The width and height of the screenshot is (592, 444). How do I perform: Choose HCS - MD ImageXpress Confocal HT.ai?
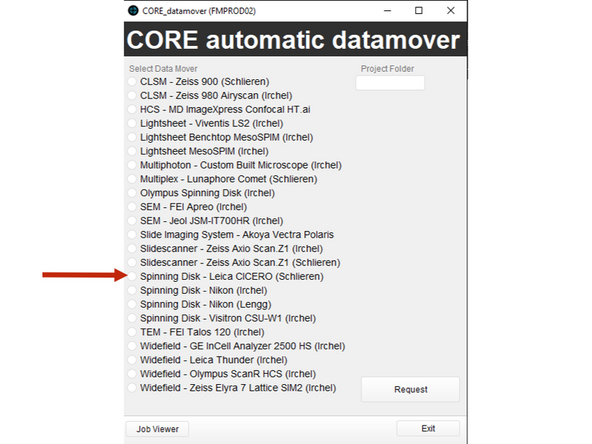(x=132, y=109)
